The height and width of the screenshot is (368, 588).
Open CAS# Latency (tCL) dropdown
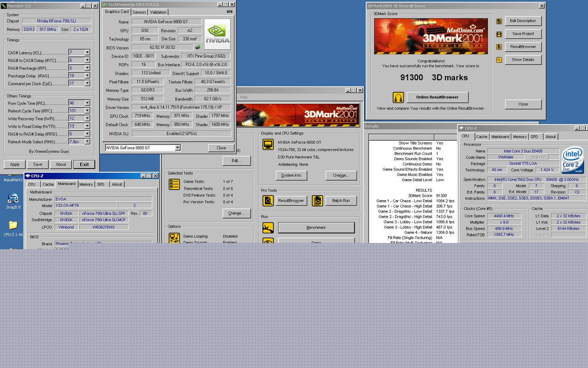click(87, 53)
